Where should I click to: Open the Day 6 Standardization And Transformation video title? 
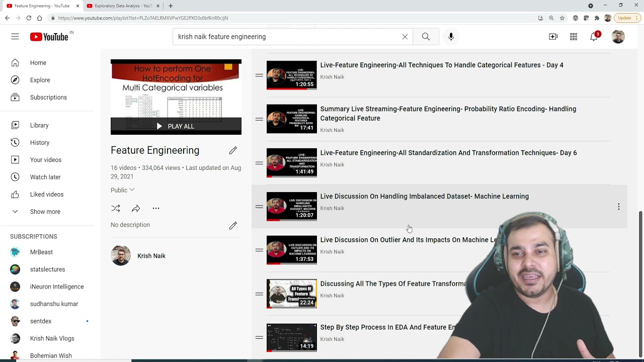(x=448, y=153)
